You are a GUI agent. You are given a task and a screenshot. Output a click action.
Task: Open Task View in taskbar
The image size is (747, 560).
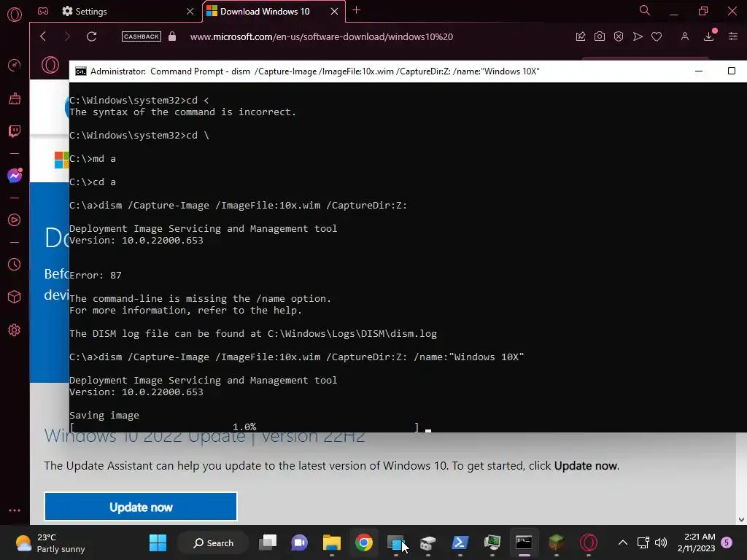click(x=267, y=542)
